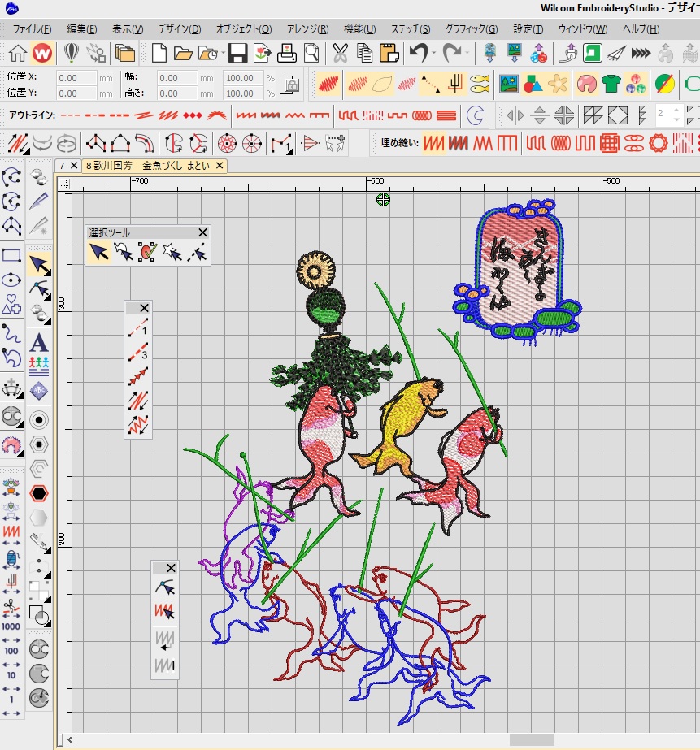The width and height of the screenshot is (700, 750).
Task: Open the undo history dropdown arrow
Action: 434,53
